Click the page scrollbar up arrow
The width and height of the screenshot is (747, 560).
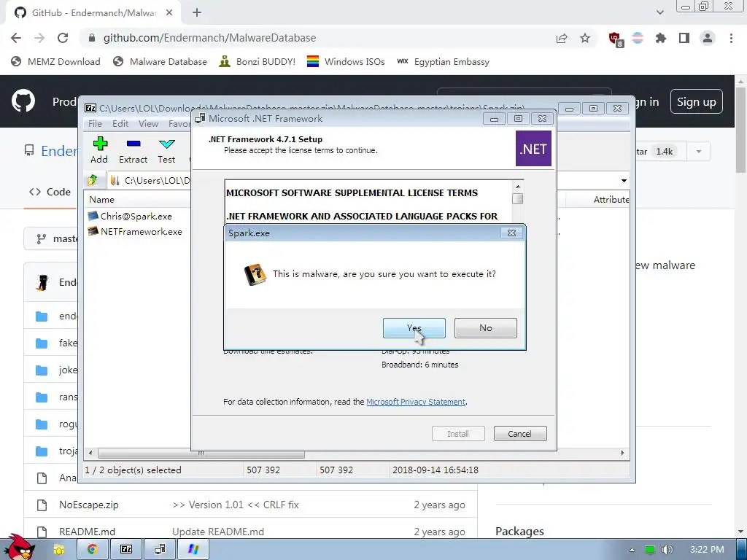coord(741,82)
